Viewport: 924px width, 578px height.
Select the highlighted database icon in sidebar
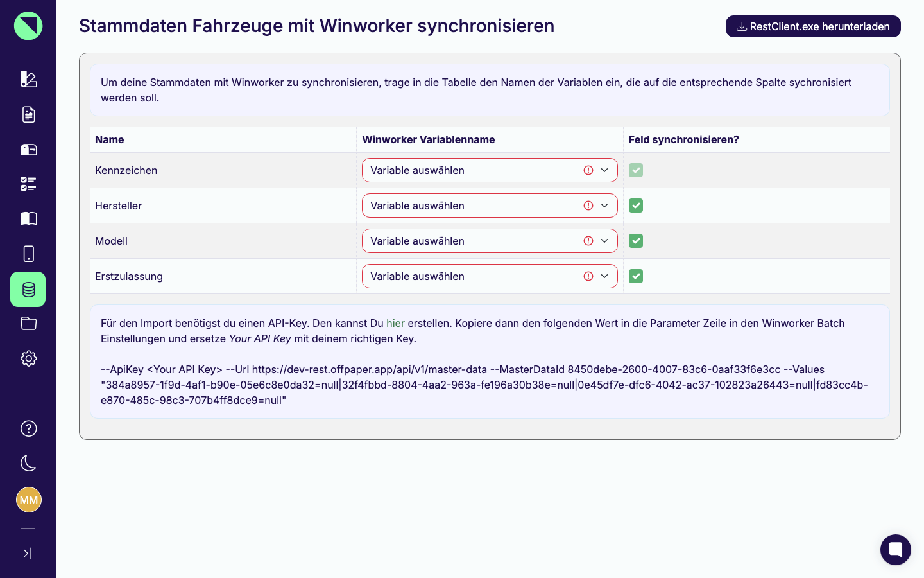pyautogui.click(x=28, y=289)
